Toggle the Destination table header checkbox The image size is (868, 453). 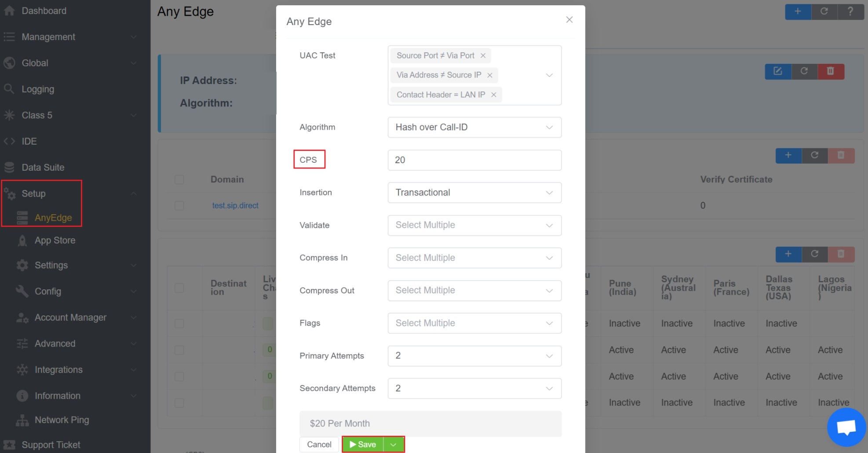[179, 288]
